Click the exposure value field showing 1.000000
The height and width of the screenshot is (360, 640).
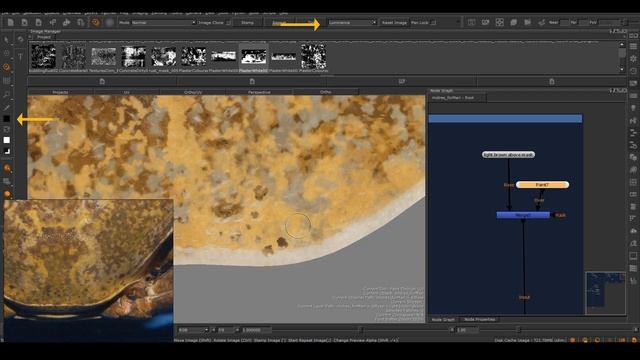pos(256,330)
